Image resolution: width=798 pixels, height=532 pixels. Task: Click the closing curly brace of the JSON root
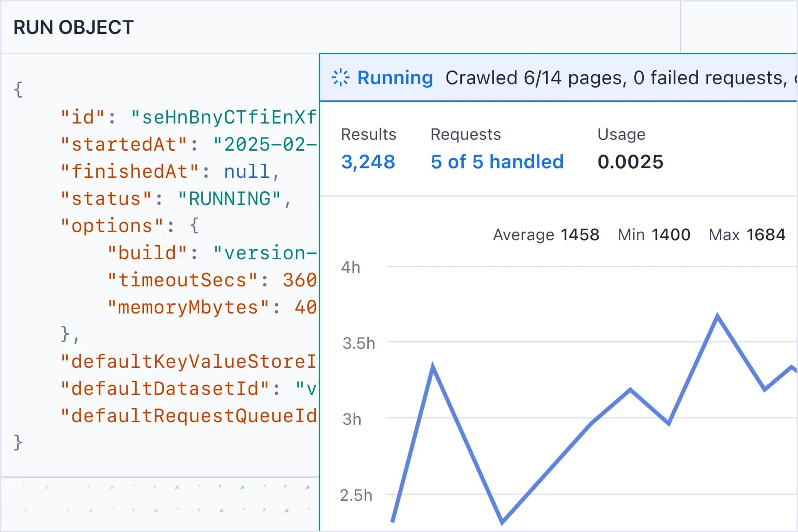18,442
